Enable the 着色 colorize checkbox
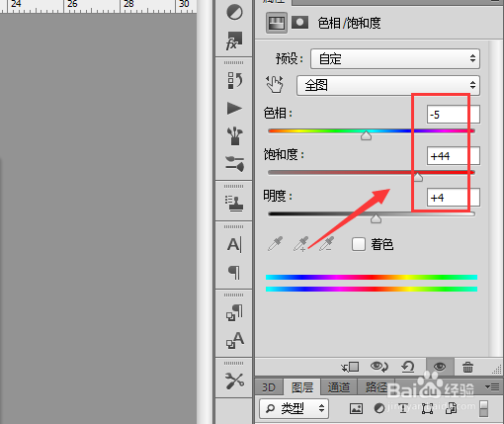The height and width of the screenshot is (424, 504). click(359, 244)
